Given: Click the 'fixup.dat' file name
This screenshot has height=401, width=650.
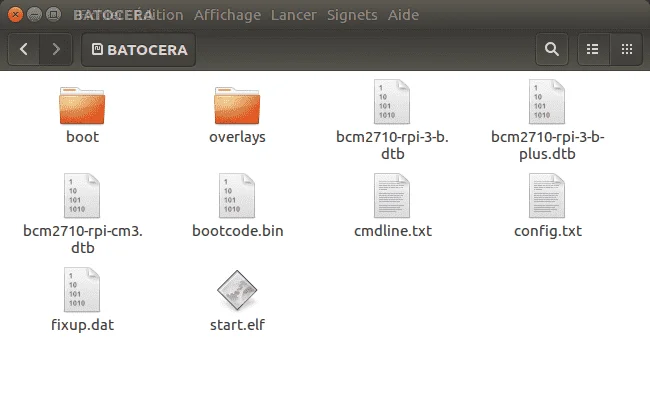Looking at the screenshot, I should (x=82, y=325).
